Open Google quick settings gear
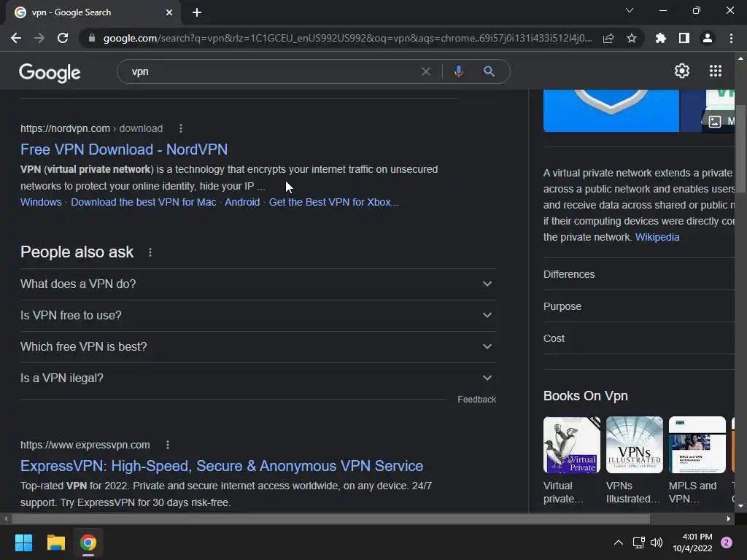The image size is (747, 560). coord(682,71)
